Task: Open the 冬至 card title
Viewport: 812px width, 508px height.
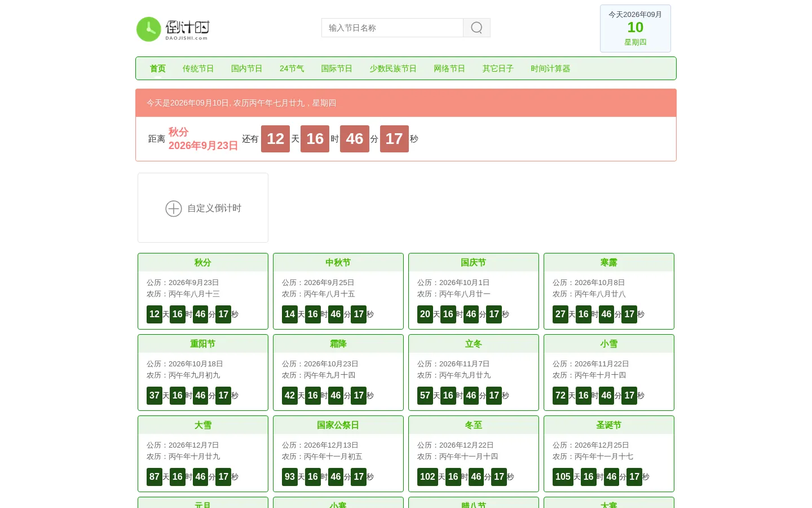Action: click(474, 425)
